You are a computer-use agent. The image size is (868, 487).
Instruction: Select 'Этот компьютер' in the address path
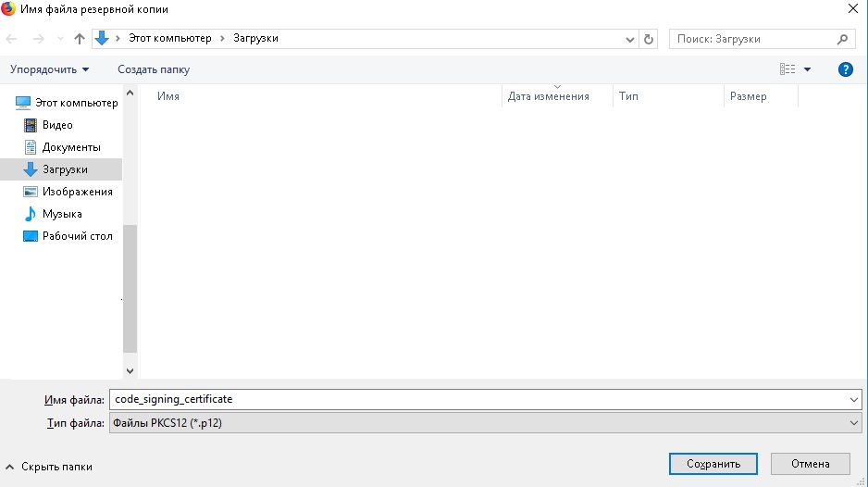click(170, 38)
